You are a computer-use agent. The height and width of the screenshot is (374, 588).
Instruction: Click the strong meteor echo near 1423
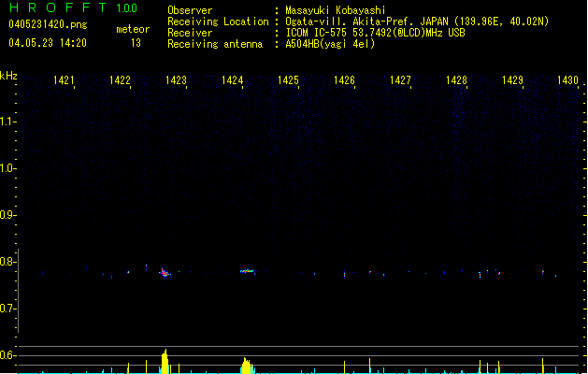pyautogui.click(x=165, y=273)
